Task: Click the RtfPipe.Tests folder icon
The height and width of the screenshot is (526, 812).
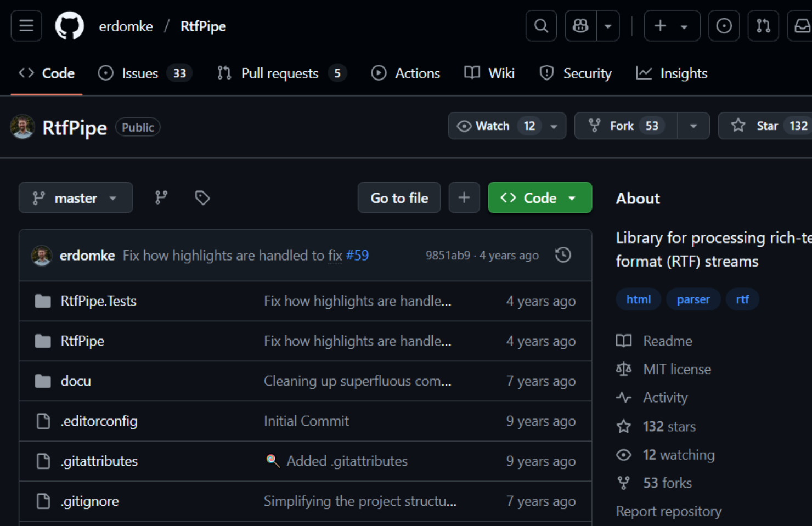Action: click(43, 301)
